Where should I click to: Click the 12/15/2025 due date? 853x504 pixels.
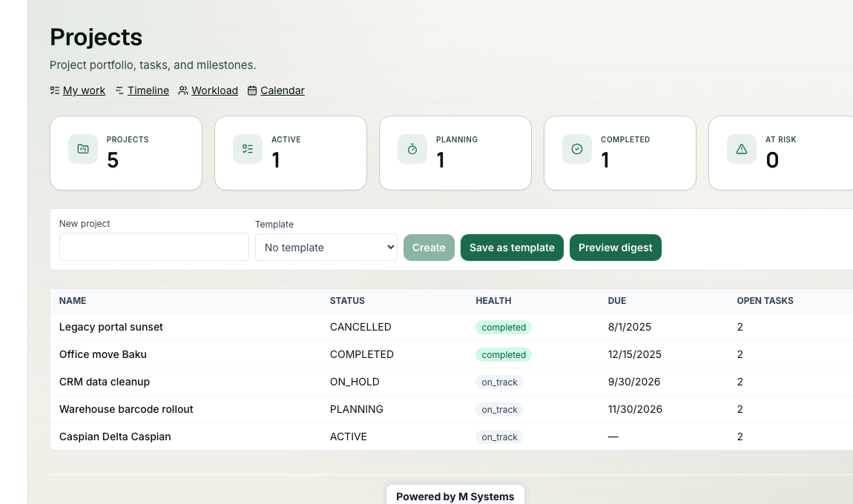tap(634, 354)
